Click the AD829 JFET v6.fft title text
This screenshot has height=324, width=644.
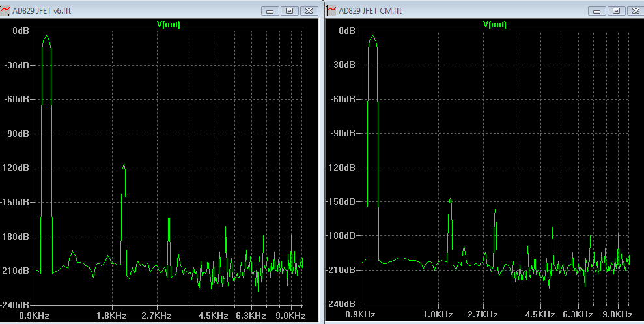(42, 11)
